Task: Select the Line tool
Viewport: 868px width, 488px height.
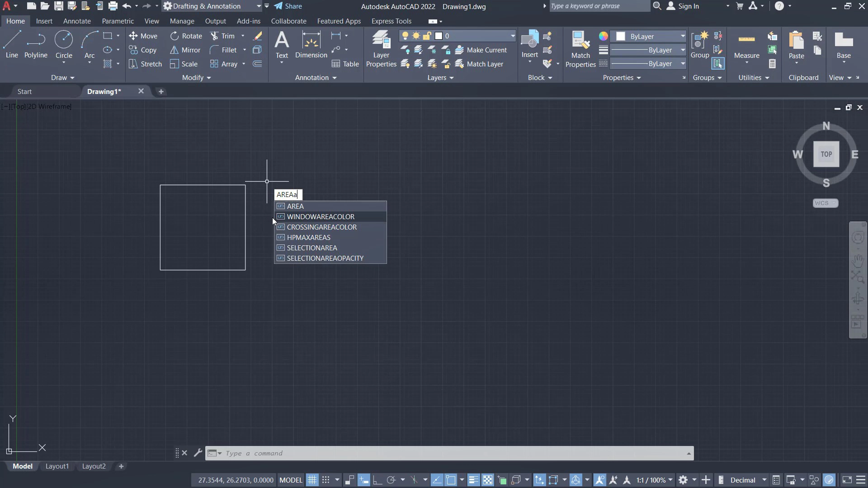Action: tap(12, 45)
